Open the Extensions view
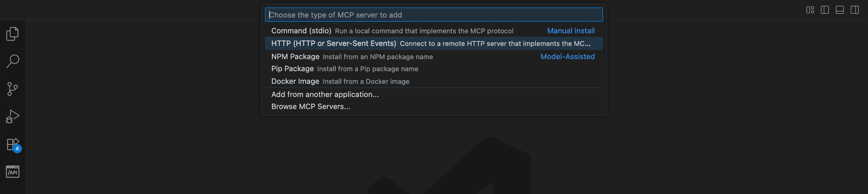The image size is (868, 194). tap(13, 145)
